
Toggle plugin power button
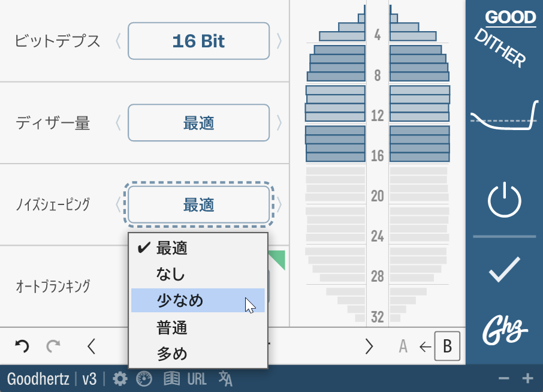pos(504,200)
